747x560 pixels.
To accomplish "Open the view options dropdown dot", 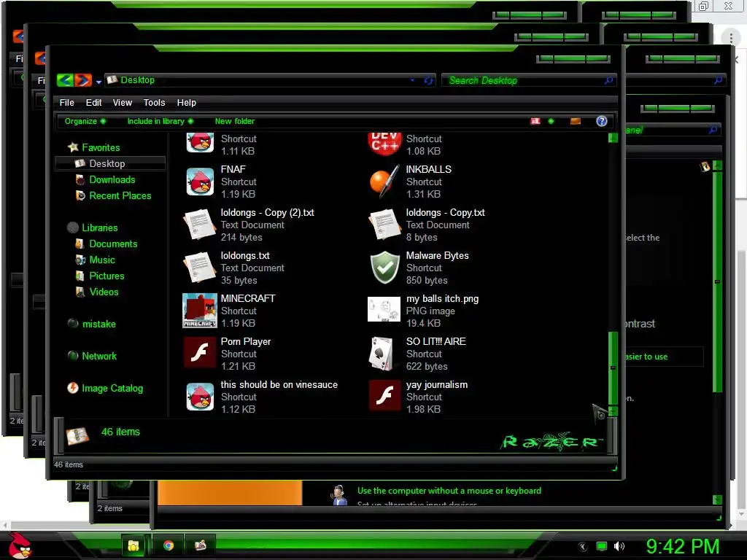I will 551,121.
